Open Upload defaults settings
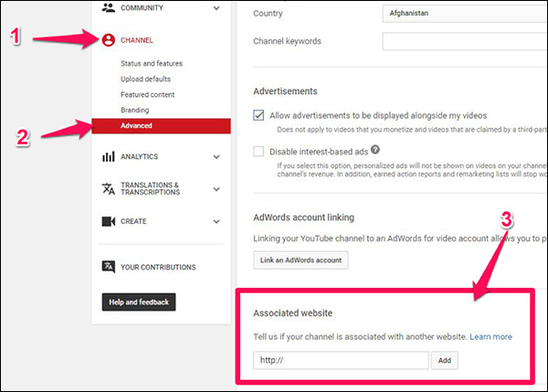 (x=146, y=79)
